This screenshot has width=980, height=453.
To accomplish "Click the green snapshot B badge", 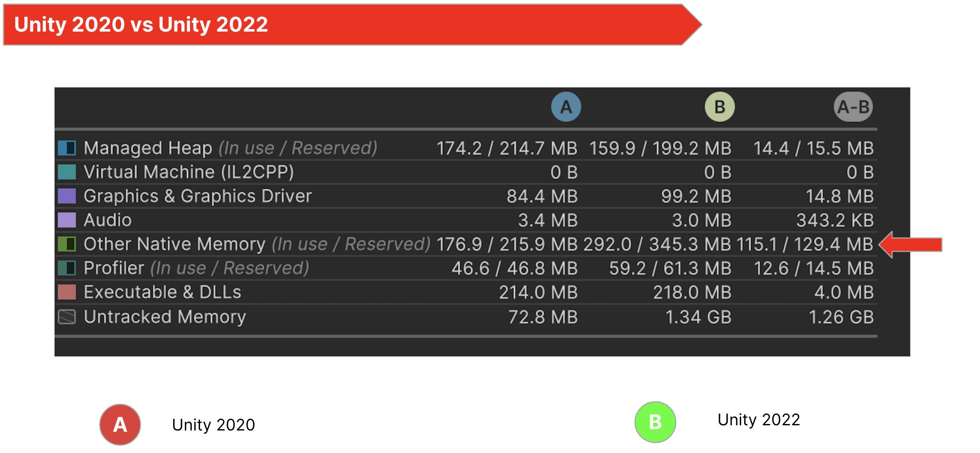I will coord(719,107).
